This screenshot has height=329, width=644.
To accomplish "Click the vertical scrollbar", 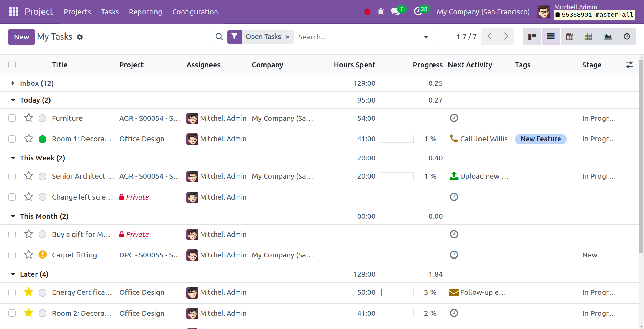I will coord(641,157).
